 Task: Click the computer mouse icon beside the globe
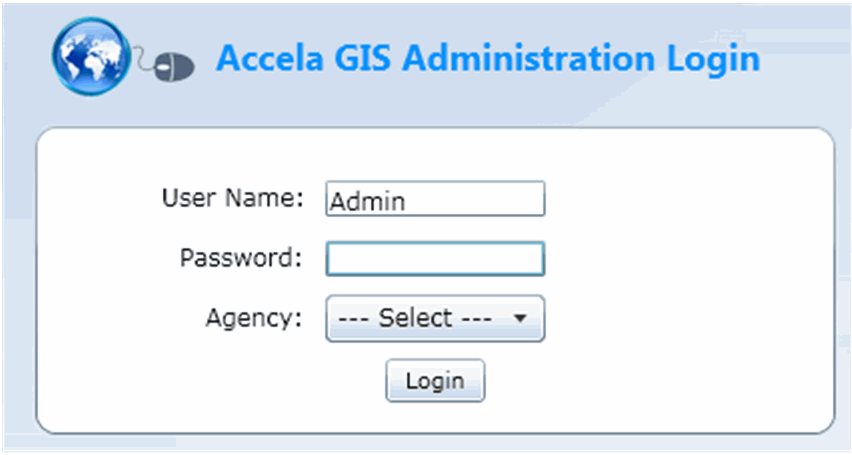tap(176, 68)
